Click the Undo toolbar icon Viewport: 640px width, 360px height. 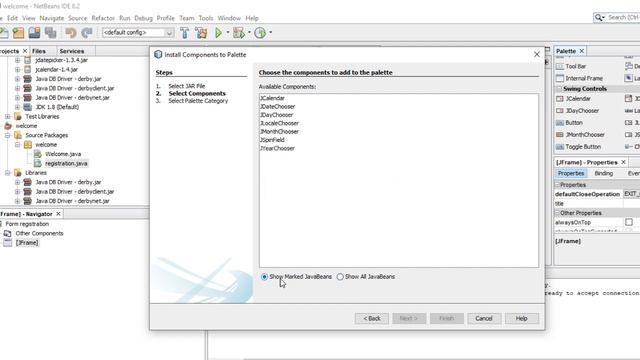[71, 33]
